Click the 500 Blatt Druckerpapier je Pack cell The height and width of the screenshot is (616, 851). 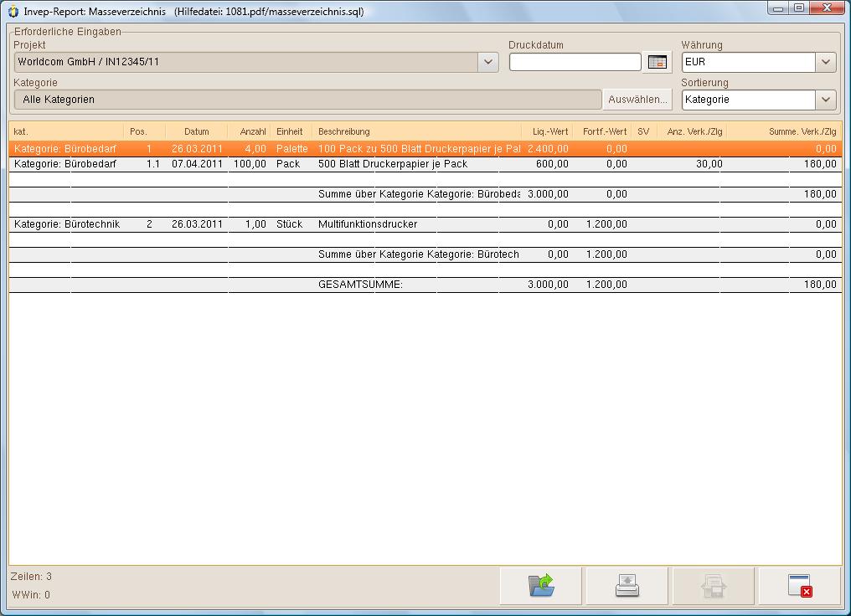392,164
